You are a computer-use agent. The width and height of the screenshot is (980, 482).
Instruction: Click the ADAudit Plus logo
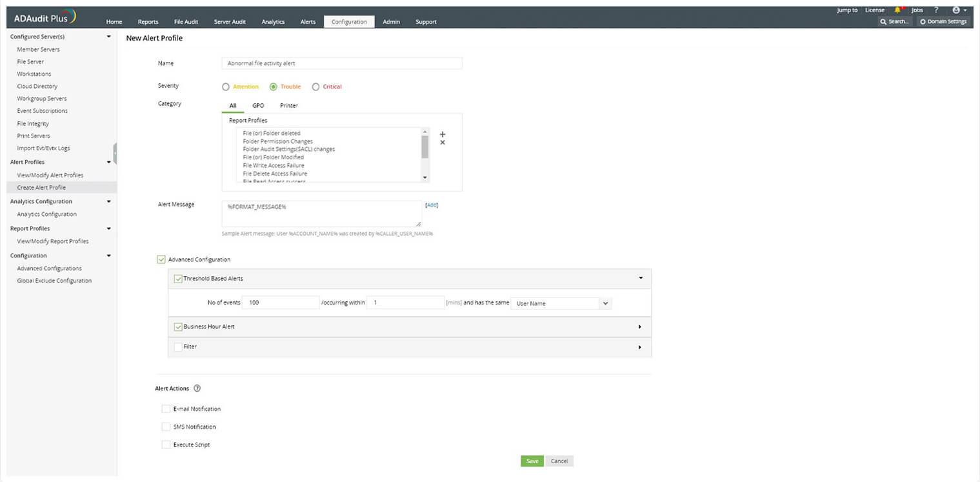[x=45, y=17]
